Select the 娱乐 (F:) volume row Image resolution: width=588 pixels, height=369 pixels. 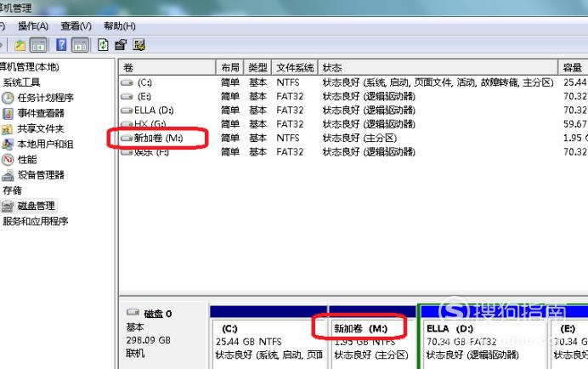353,152
